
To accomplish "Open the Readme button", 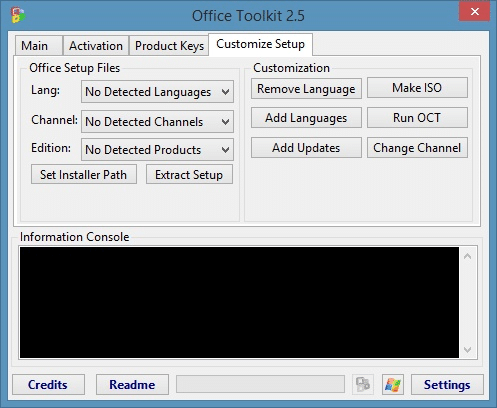I will click(132, 384).
